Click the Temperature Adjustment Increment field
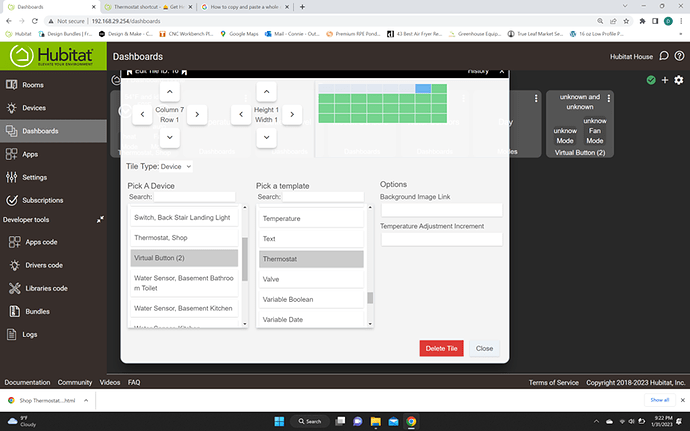Viewport: 690px width, 431px height. click(x=441, y=239)
